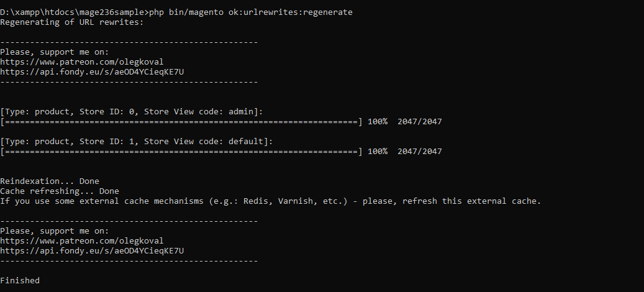The width and height of the screenshot is (644, 292).
Task: Click the 'Regenerating of URL rewrites:' line
Action: [72, 22]
